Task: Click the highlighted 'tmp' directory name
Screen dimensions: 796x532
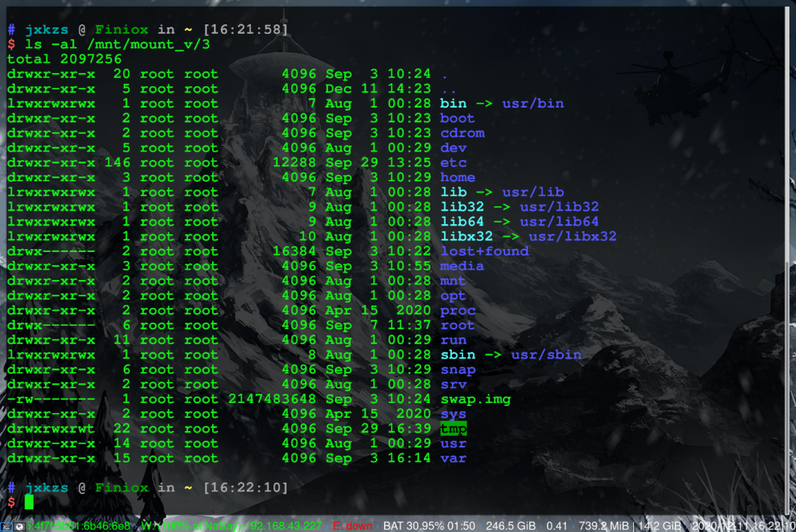Action: tap(453, 428)
